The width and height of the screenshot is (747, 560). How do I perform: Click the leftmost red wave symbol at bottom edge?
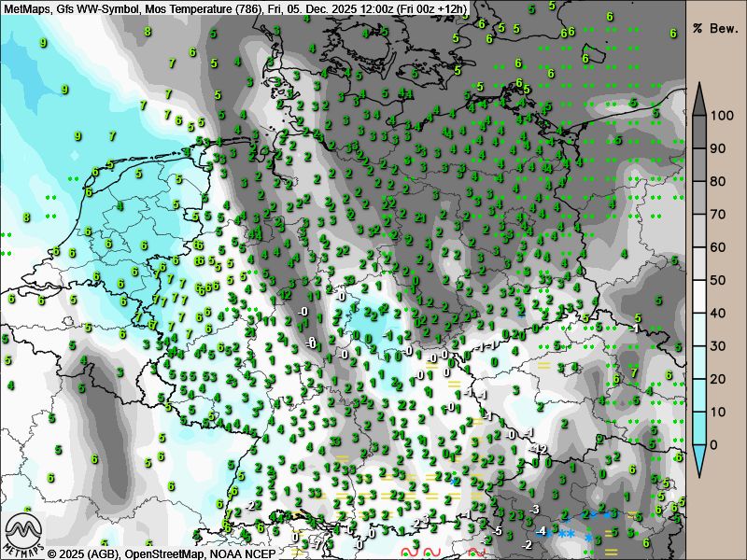pos(408,553)
